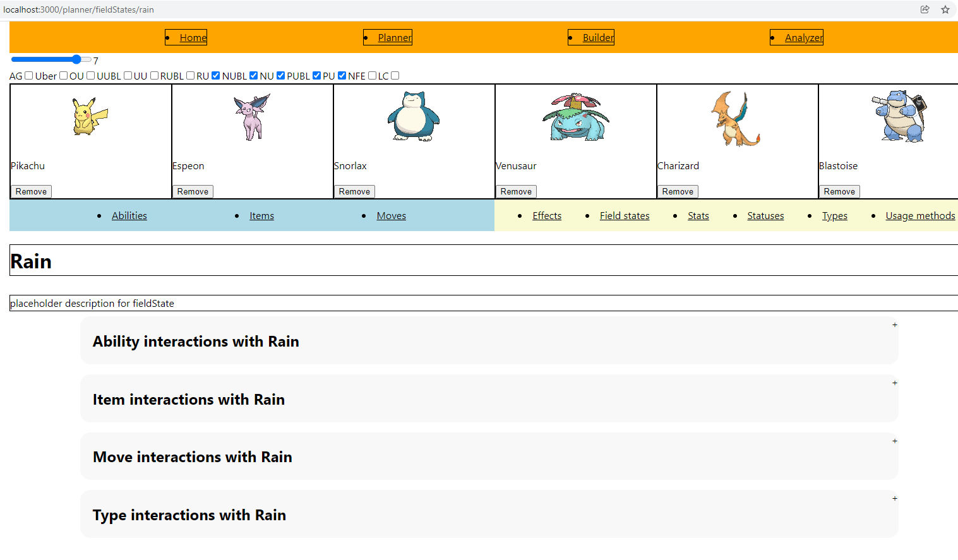Viewport: 958px width, 560px height.
Task: Click the share page icon
Action: pos(925,9)
